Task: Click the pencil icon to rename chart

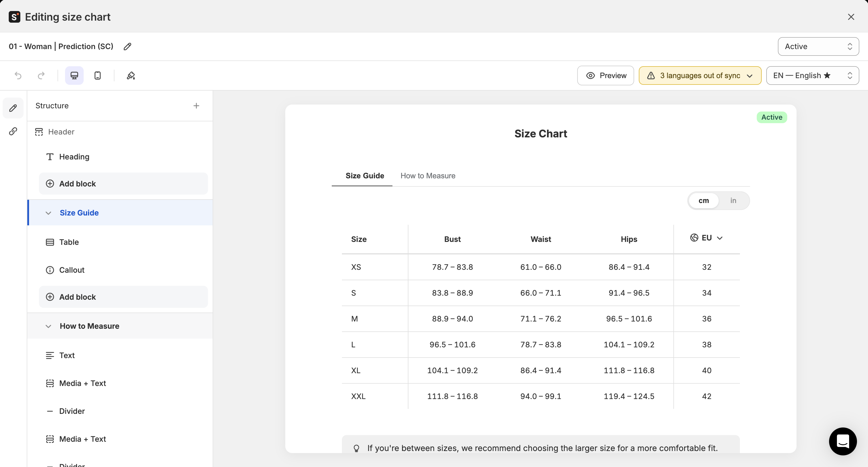Action: (x=127, y=46)
